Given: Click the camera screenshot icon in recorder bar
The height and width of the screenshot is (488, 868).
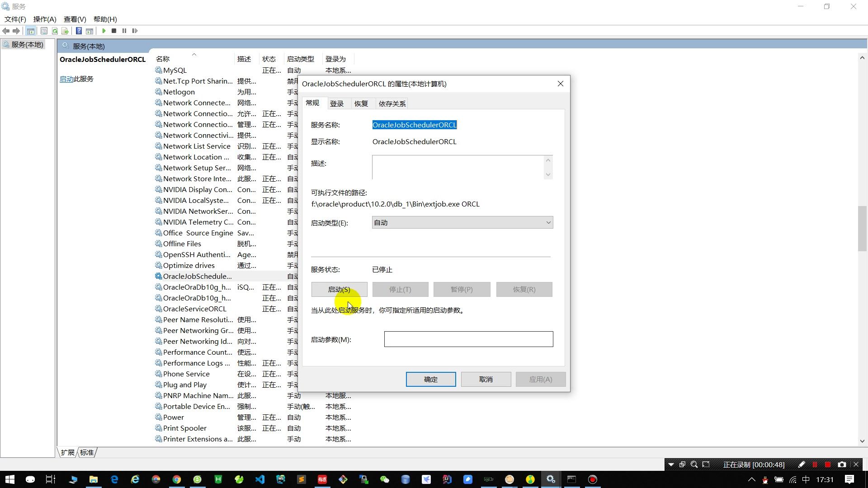Looking at the screenshot, I should [842, 465].
